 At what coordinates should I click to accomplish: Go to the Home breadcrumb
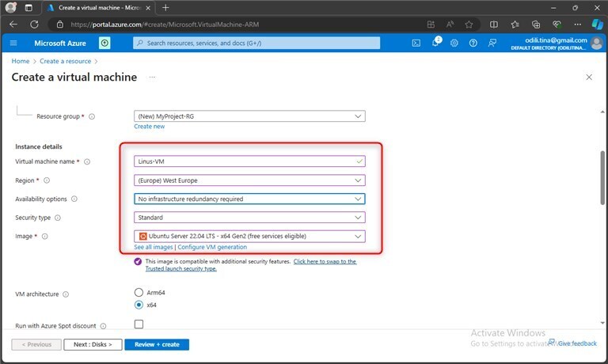point(20,61)
